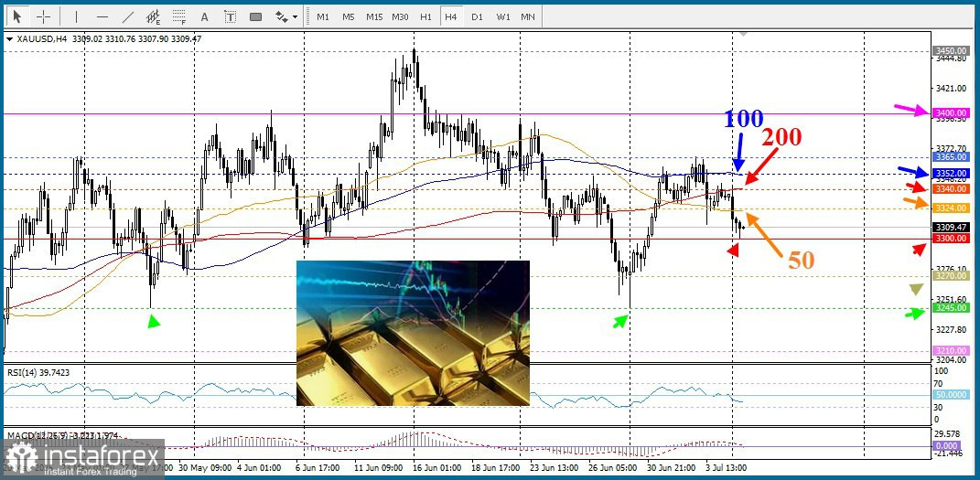Switch to H1 timeframe

pyautogui.click(x=425, y=16)
